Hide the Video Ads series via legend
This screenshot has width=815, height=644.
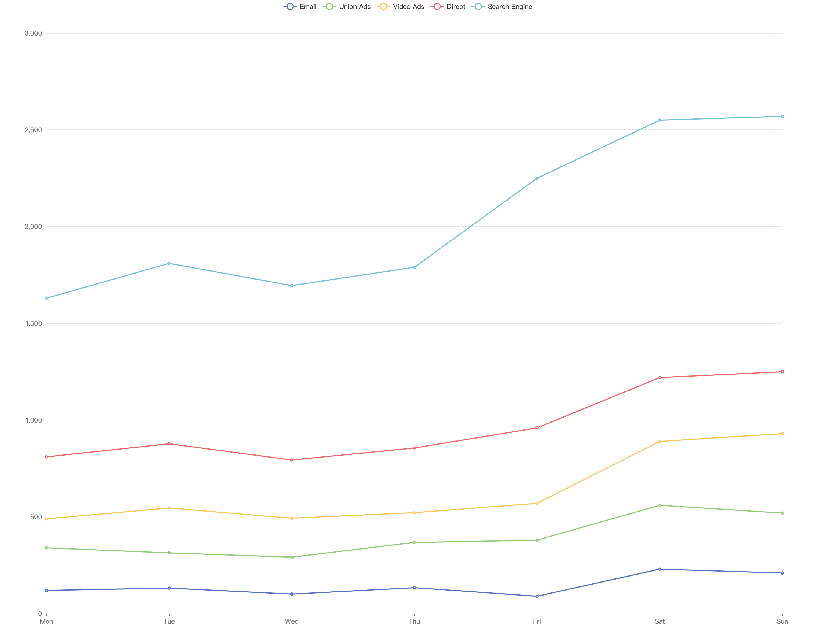tap(401, 6)
